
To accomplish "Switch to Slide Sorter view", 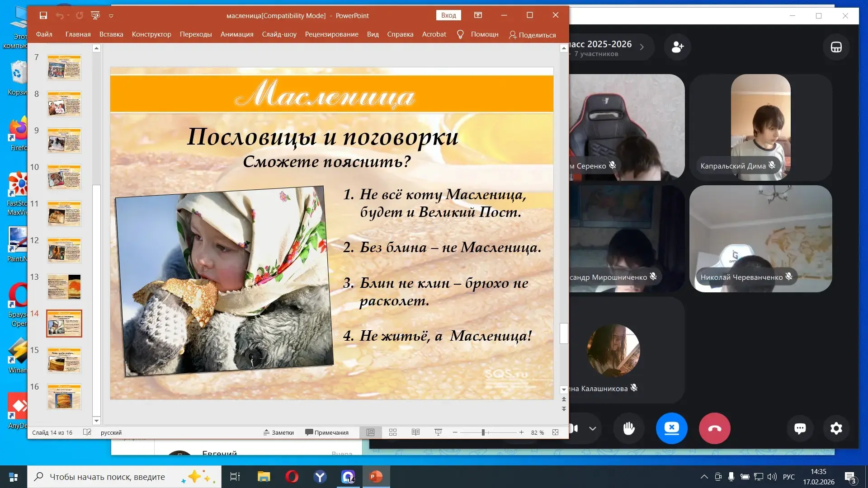I will pyautogui.click(x=393, y=432).
